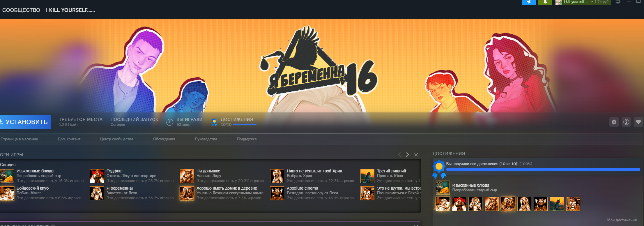This screenshot has height=226, width=644.
Task: Open the I KILL YOURSELF...... profile menu
Action: [x=70, y=10]
